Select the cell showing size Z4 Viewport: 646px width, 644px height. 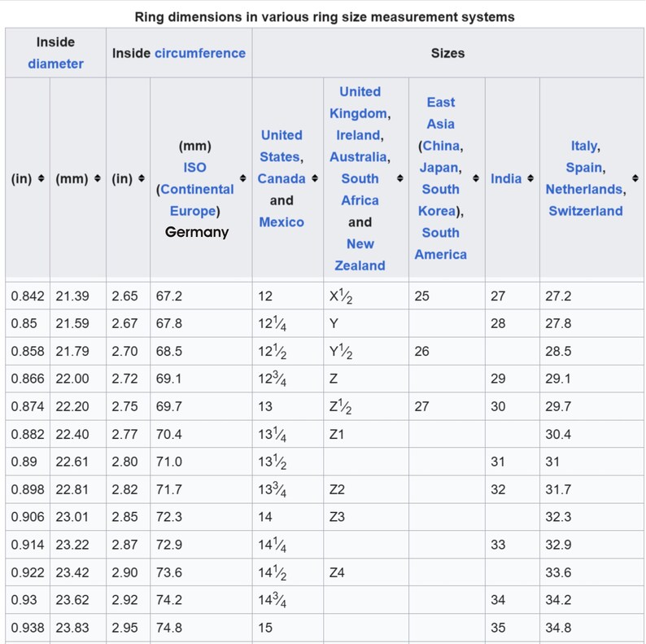(366, 572)
